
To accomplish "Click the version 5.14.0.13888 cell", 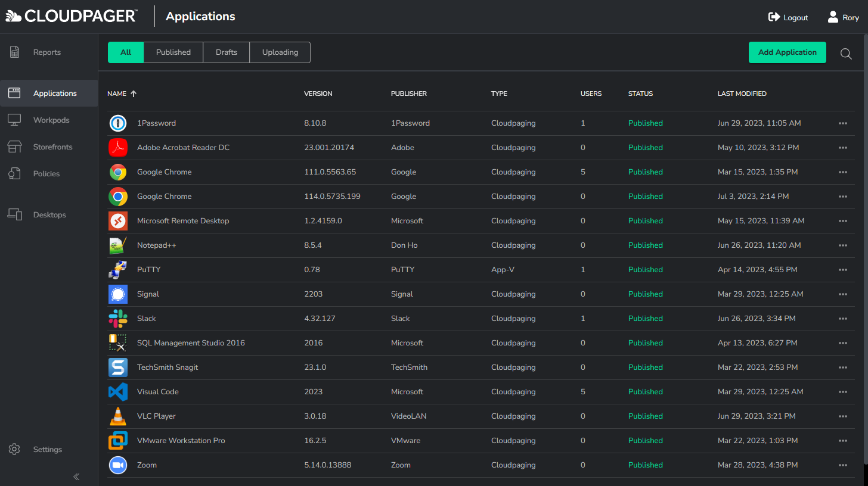I will [x=328, y=465].
